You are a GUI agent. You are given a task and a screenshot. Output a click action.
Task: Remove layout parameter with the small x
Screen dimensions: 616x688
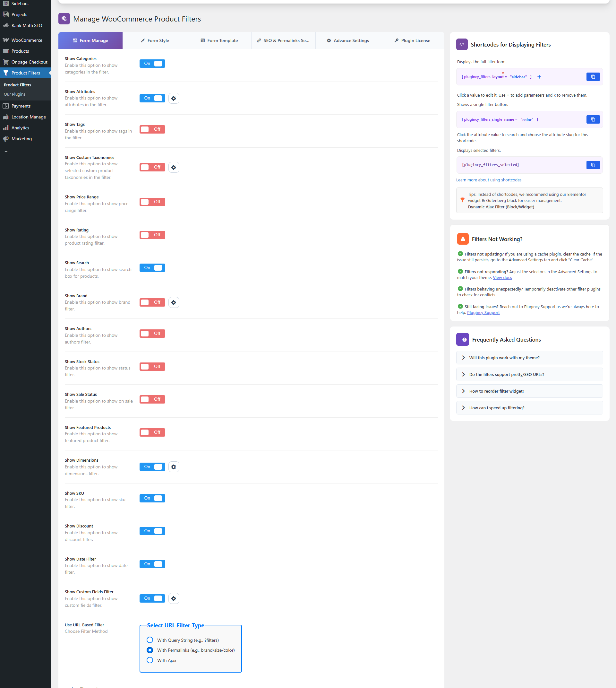(x=503, y=73)
